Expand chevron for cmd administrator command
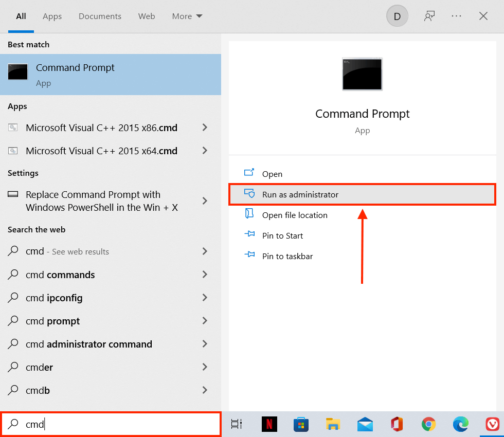The image size is (504, 437). (205, 344)
